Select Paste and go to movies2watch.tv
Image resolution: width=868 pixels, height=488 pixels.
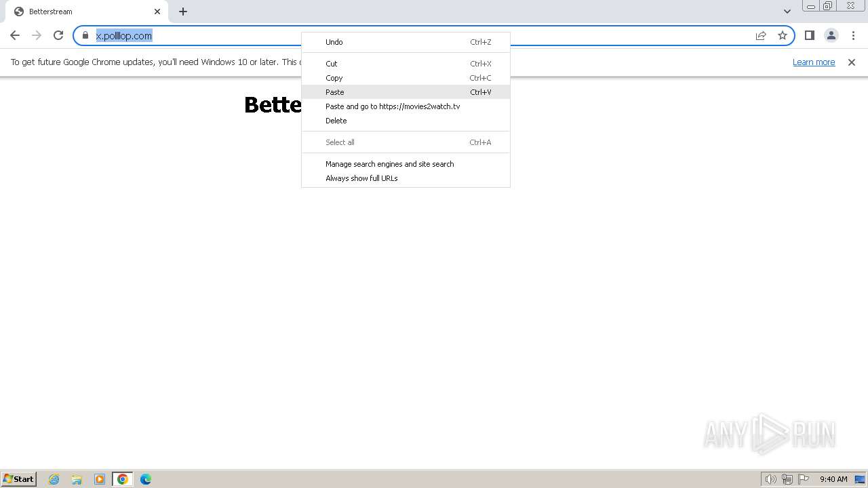tap(406, 106)
